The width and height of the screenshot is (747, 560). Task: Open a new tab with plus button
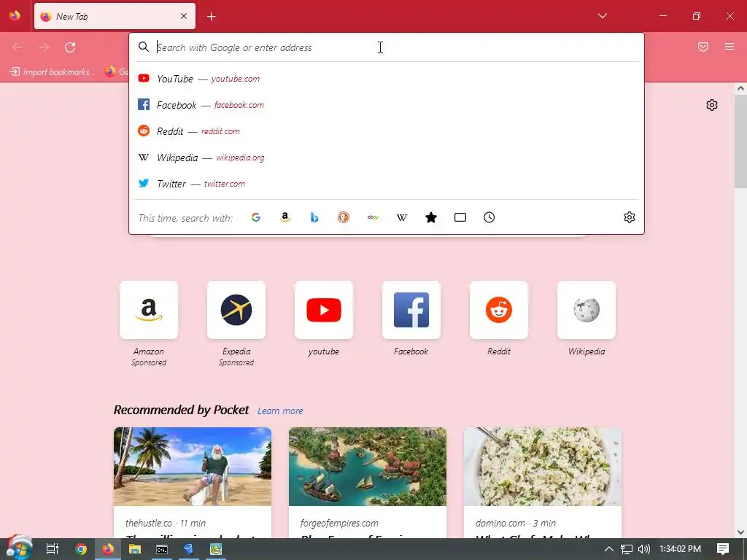point(212,17)
